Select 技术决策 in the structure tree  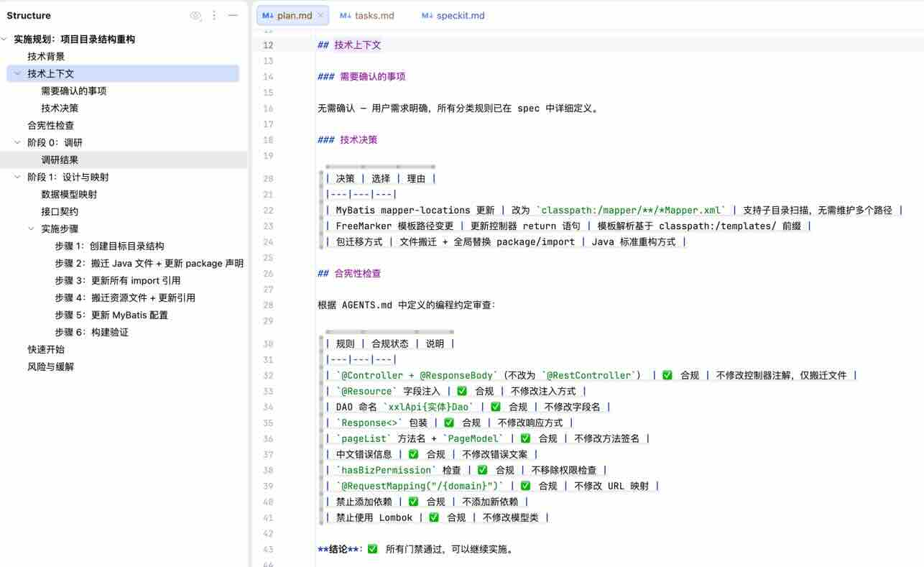coord(60,109)
